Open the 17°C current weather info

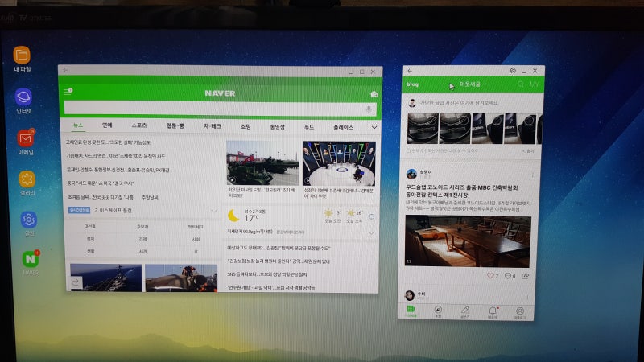(251, 218)
